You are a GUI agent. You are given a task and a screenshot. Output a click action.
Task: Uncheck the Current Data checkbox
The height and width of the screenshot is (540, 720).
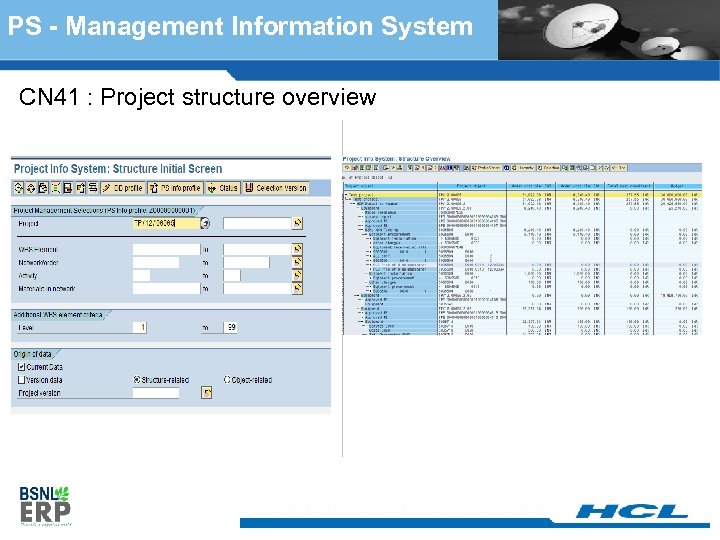tap(21, 367)
